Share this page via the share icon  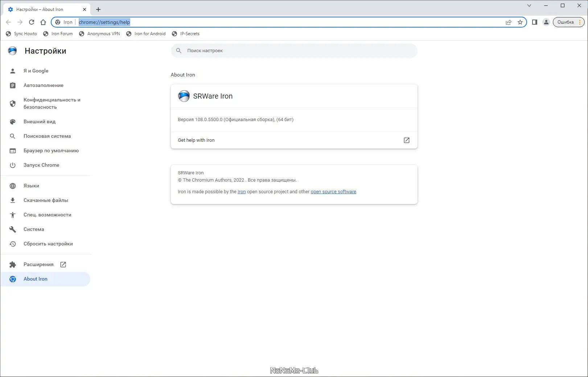point(509,22)
